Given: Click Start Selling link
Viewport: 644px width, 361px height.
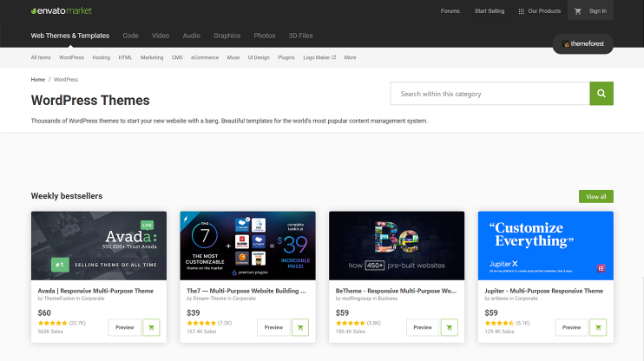Looking at the screenshot, I should (490, 11).
